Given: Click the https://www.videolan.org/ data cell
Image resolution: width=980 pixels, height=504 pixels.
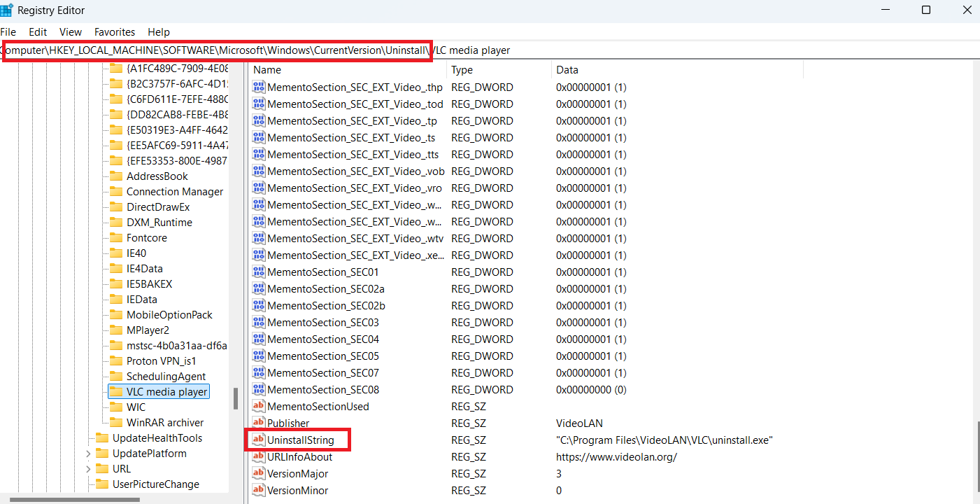Looking at the screenshot, I should click(x=616, y=457).
